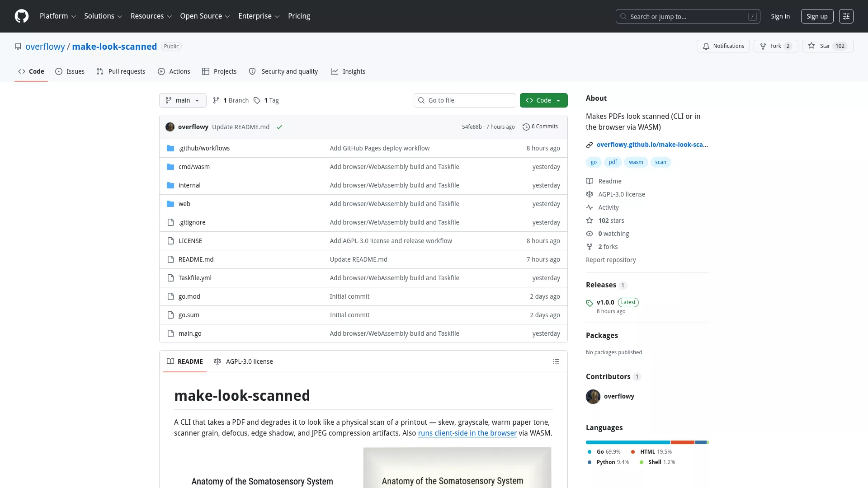Open the internal folder
868x488 pixels.
coord(189,185)
